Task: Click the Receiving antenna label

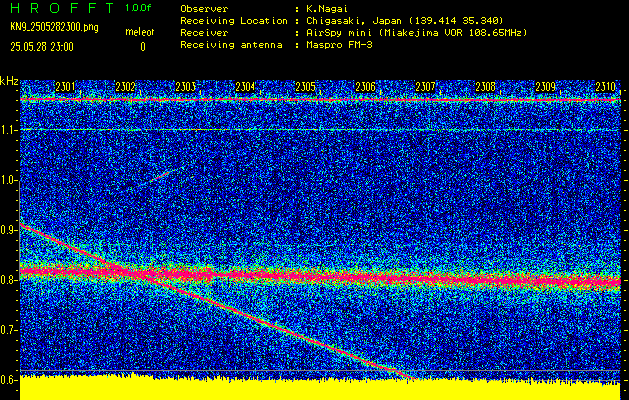Action: pyautogui.click(x=231, y=45)
